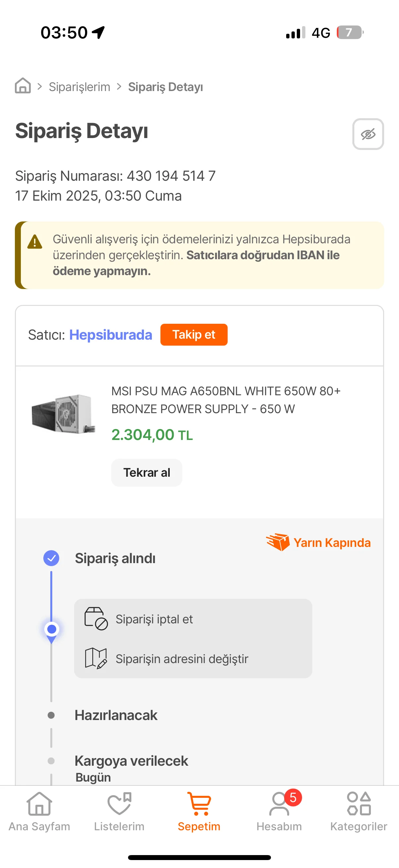Tap the Yarın Kapında delivery box icon
The image size is (399, 868).
point(278,542)
